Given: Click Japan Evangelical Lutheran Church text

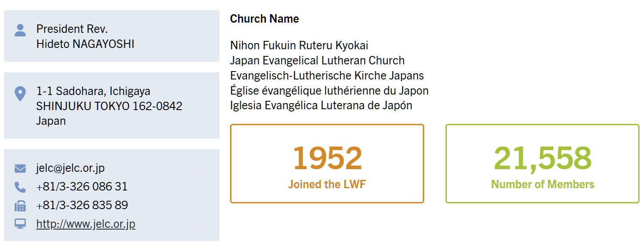Looking at the screenshot, I should point(317,60).
